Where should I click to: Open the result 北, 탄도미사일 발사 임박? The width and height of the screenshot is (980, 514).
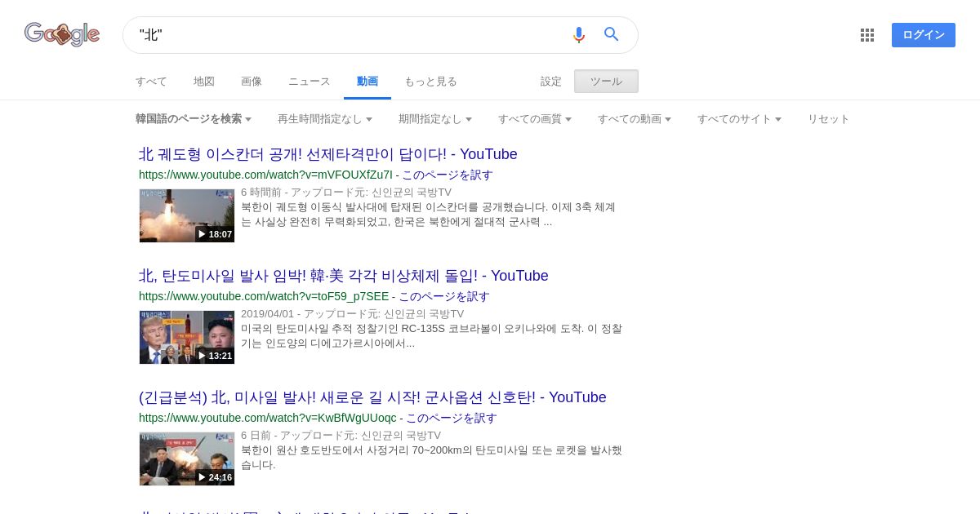344,276
